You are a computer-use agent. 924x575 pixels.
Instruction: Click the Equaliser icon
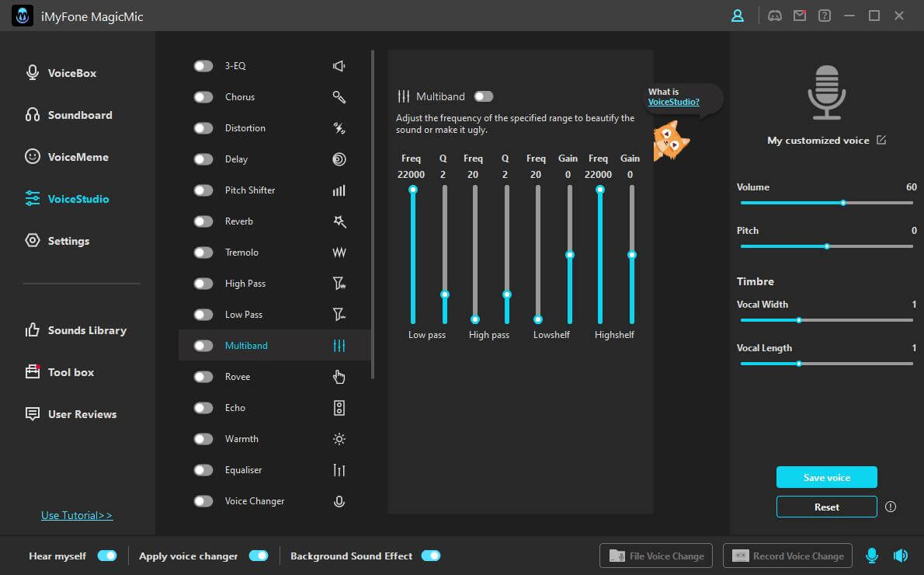pyautogui.click(x=339, y=470)
